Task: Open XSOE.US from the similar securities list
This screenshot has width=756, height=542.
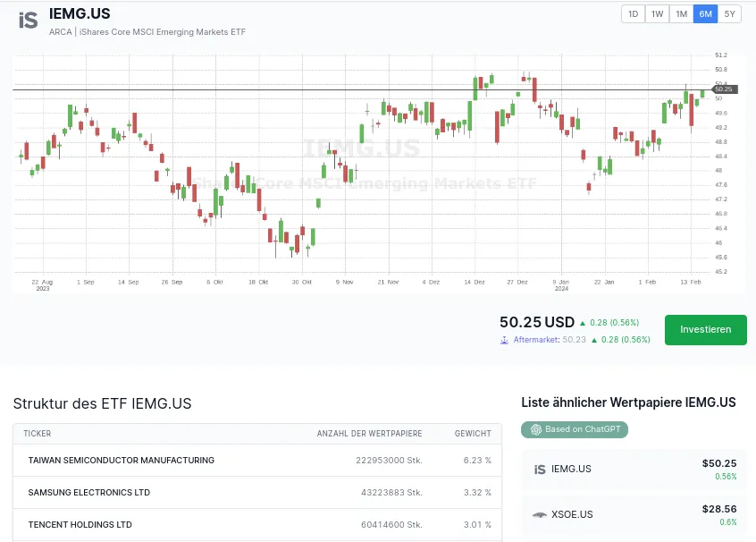Action: point(634,514)
